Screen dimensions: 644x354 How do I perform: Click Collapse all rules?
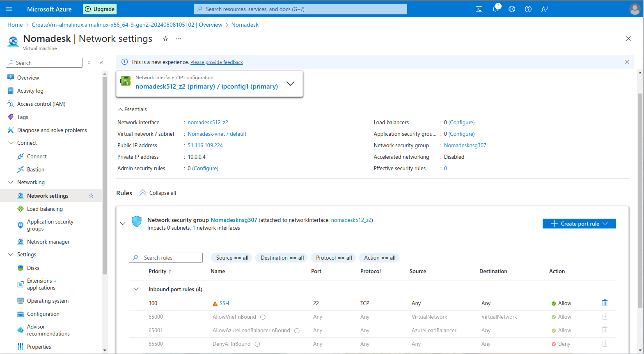[x=158, y=193]
